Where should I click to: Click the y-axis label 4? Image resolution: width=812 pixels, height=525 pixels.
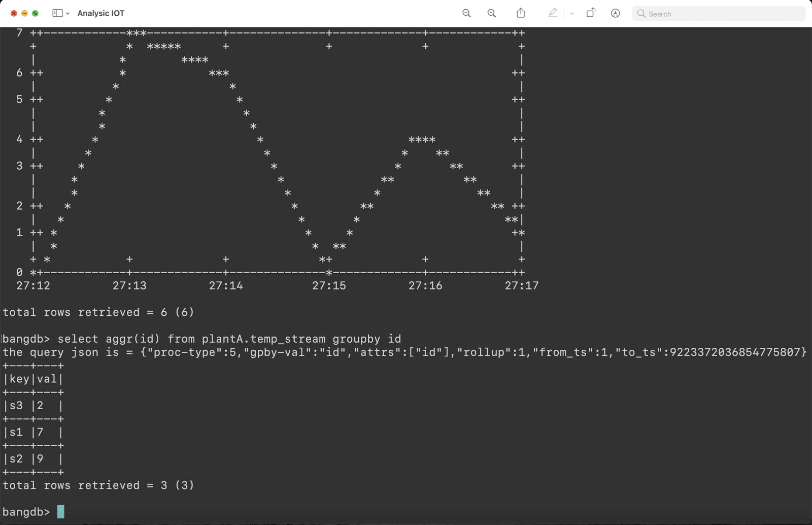click(x=19, y=139)
